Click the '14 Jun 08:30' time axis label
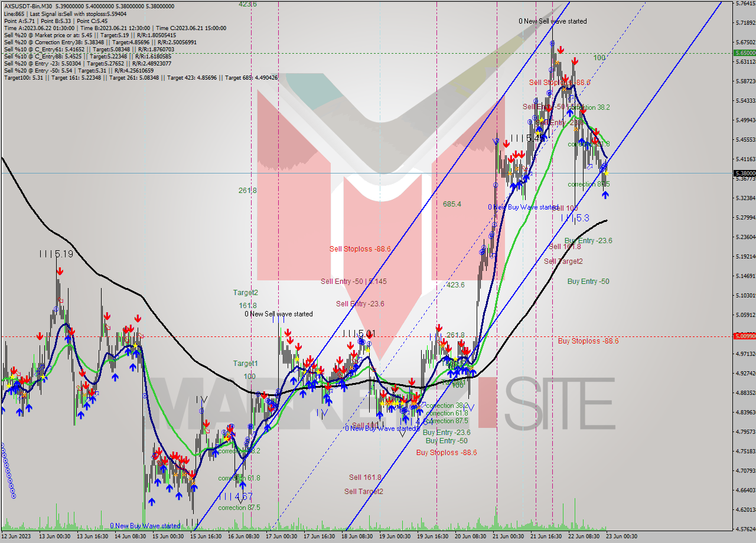This screenshot has height=543, width=756. [130, 537]
